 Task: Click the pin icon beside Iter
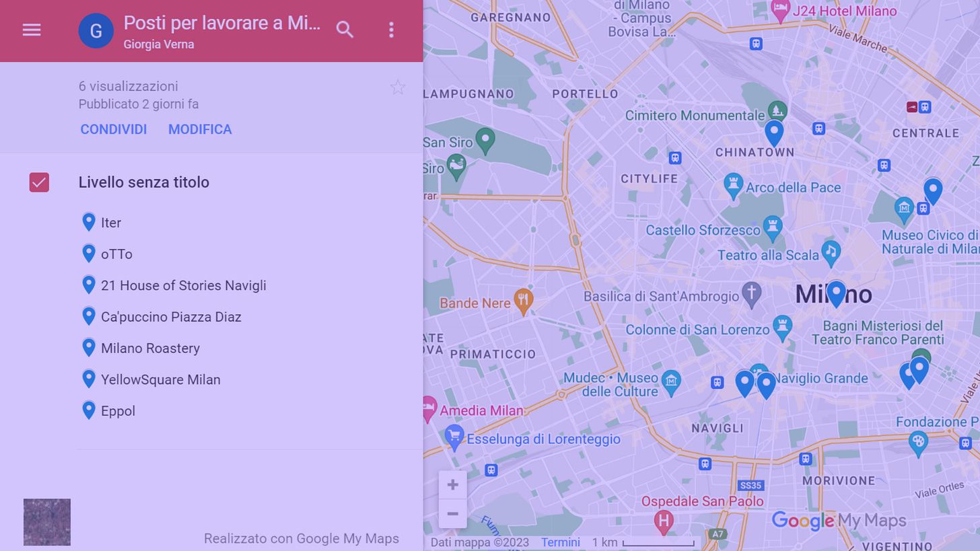(x=89, y=222)
